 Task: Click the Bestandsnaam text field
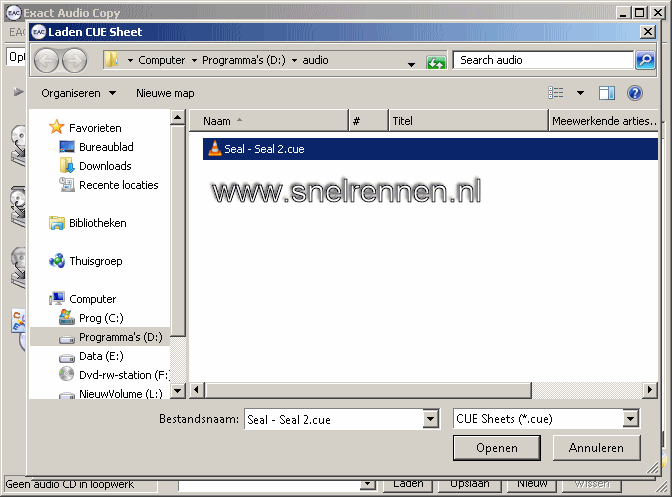[334, 419]
